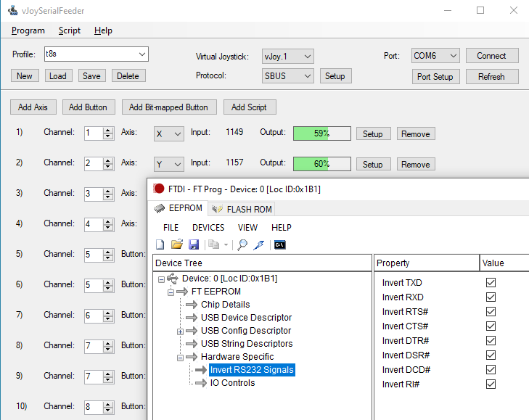529x420 pixels.
Task: Click the magnifier scan devices icon
Action: 242,244
